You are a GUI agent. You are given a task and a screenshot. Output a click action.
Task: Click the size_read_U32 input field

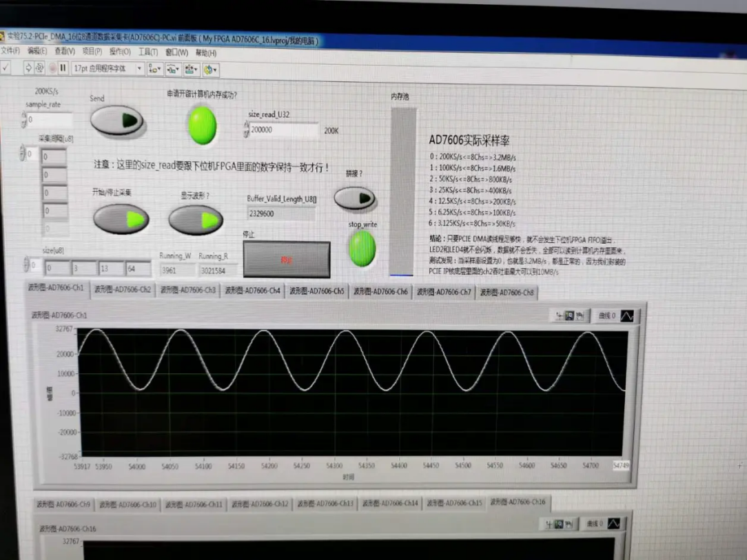pyautogui.click(x=283, y=130)
